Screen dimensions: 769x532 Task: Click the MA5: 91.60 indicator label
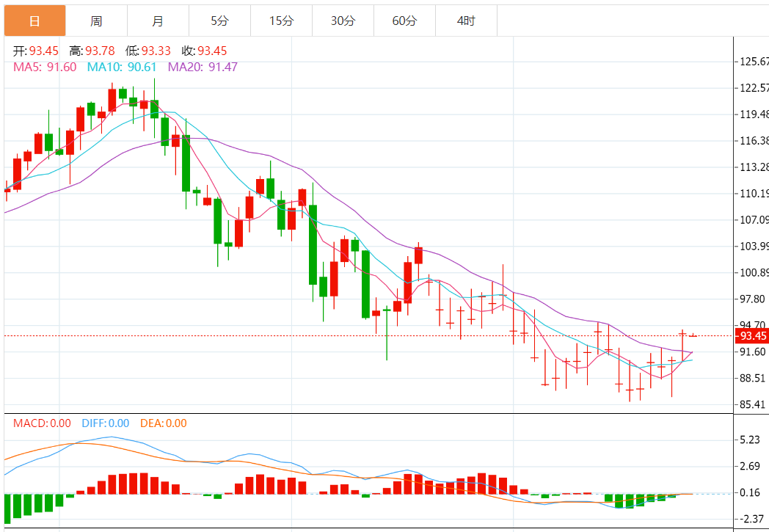click(45, 67)
